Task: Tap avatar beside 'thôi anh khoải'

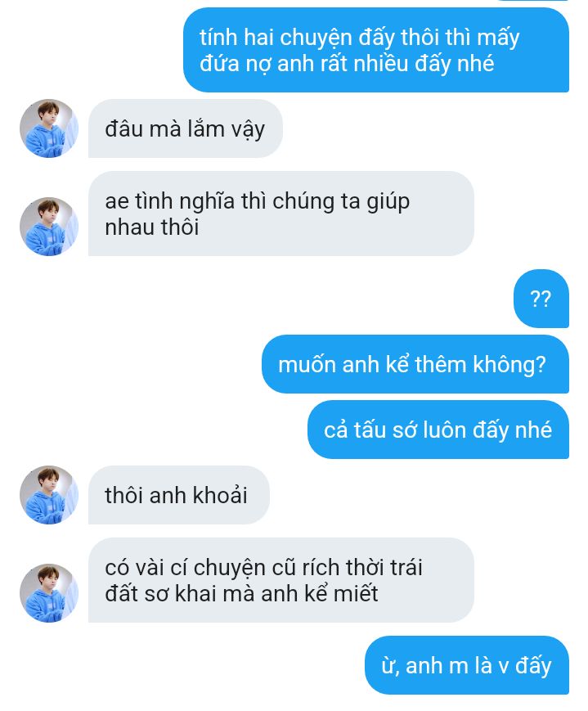Action: (49, 495)
